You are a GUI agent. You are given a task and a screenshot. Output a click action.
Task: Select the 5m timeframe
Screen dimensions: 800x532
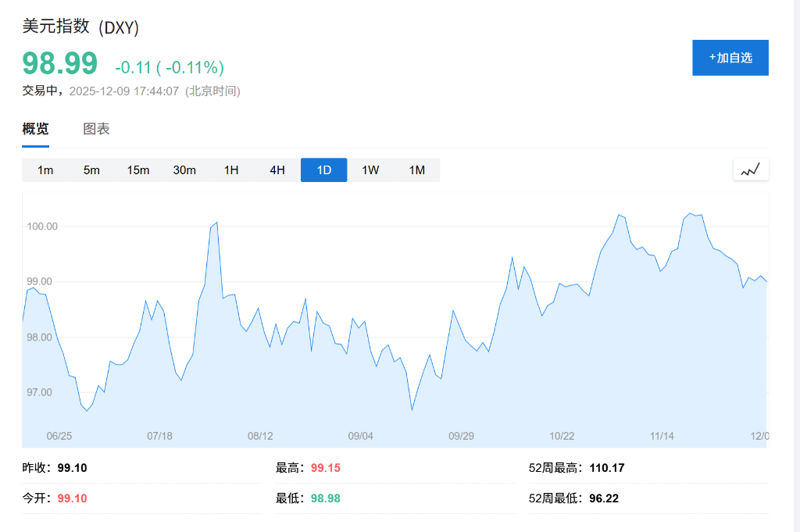[91, 170]
